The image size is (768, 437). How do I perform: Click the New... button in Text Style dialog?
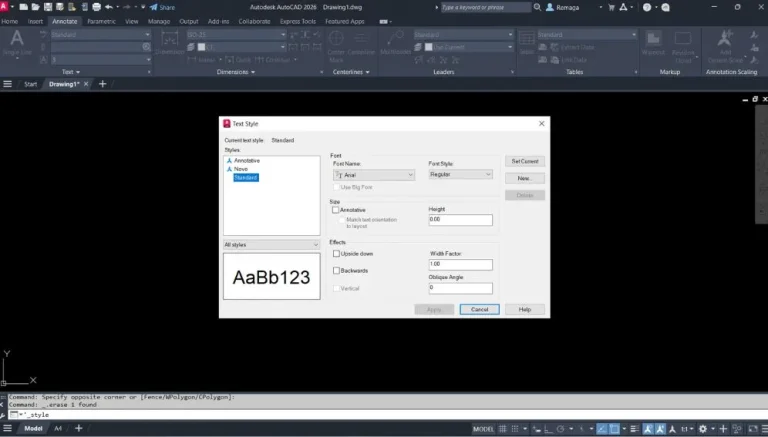525,178
